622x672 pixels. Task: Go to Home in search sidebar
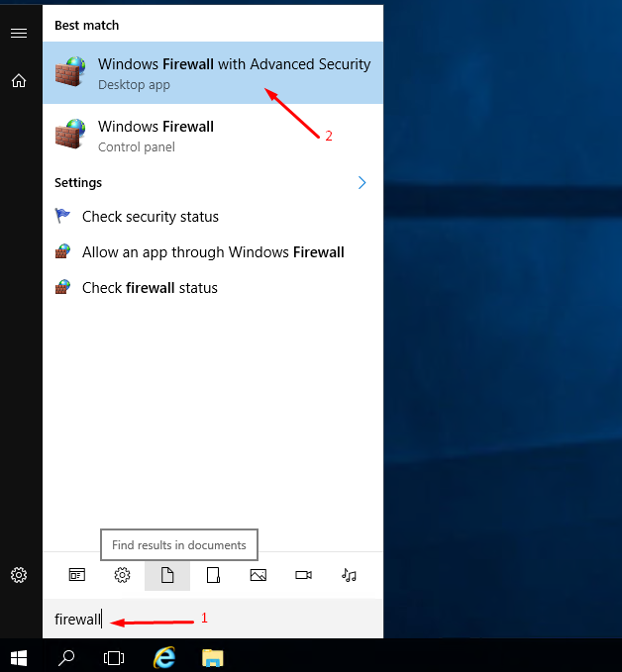pyautogui.click(x=19, y=80)
